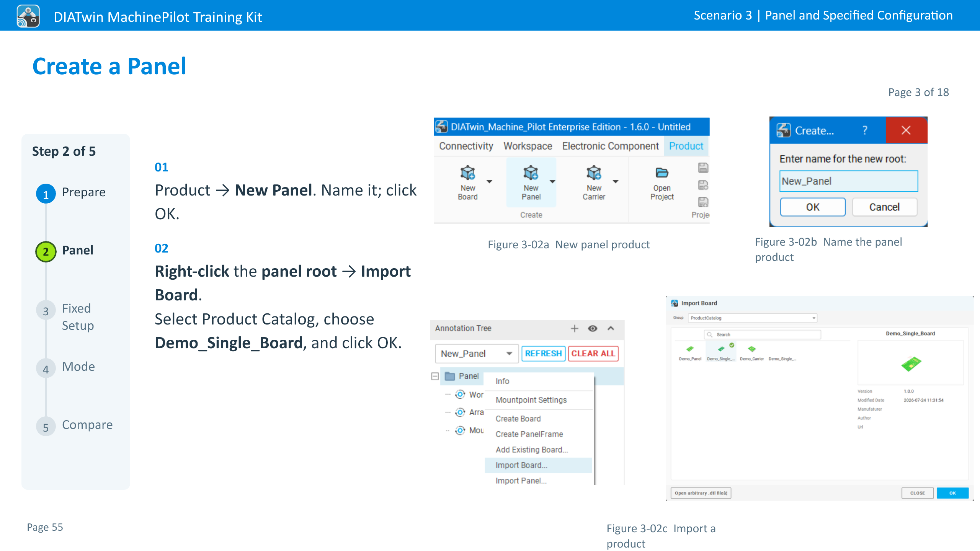Click the REFRESH button

tap(543, 354)
